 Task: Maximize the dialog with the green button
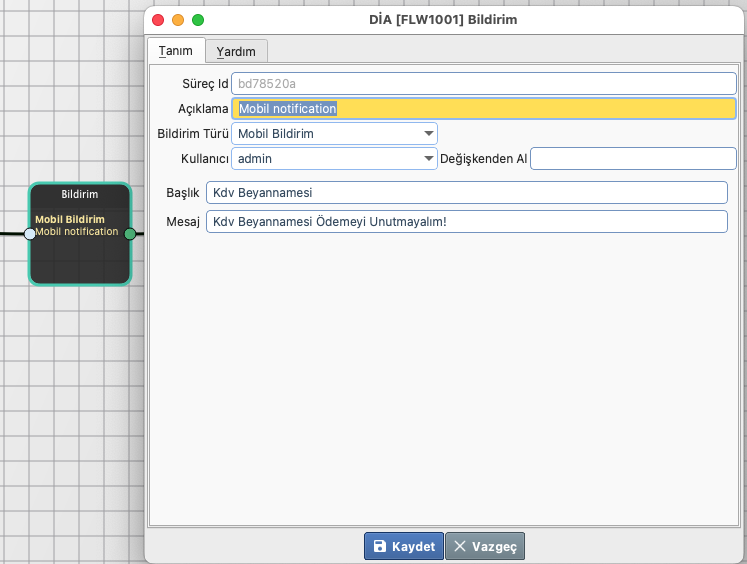(x=198, y=19)
